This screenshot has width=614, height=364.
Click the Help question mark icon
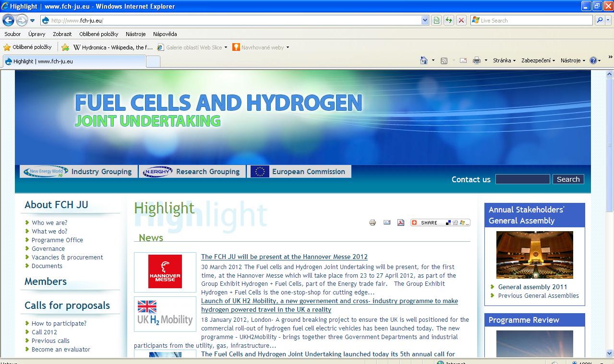[593, 60]
